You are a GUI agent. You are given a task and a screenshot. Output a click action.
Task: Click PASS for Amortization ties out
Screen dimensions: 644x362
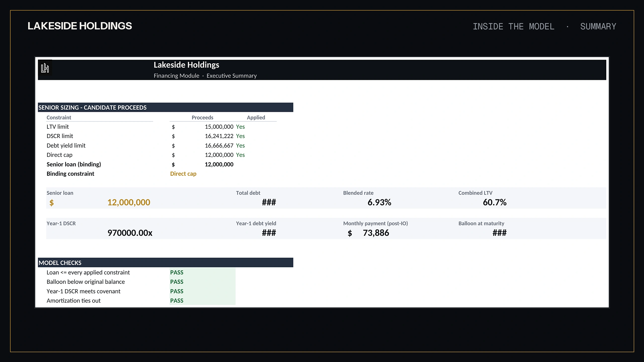point(177,301)
